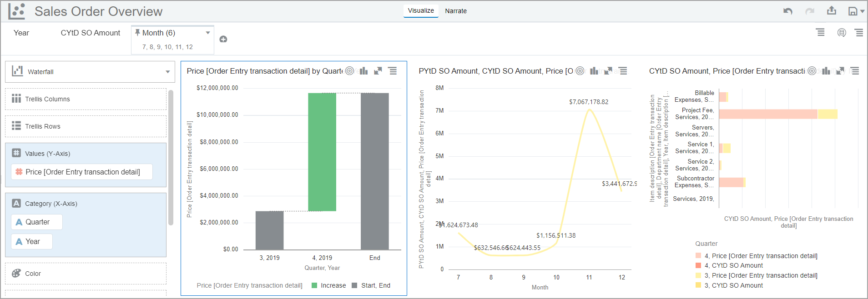Click the undo arrow icon
The width and height of the screenshot is (868, 299).
pyautogui.click(x=788, y=11)
